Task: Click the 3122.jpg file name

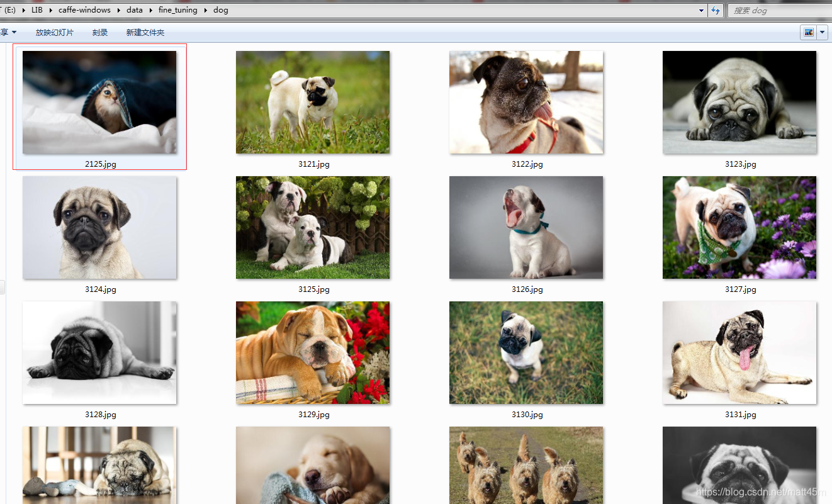Action: click(527, 164)
